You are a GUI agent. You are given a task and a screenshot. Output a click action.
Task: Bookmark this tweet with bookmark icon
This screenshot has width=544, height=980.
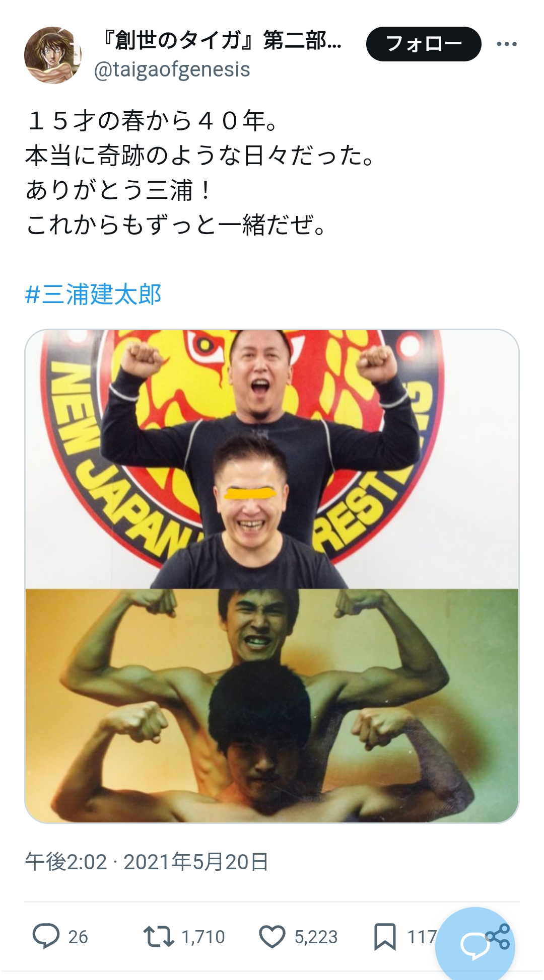pos(385,937)
